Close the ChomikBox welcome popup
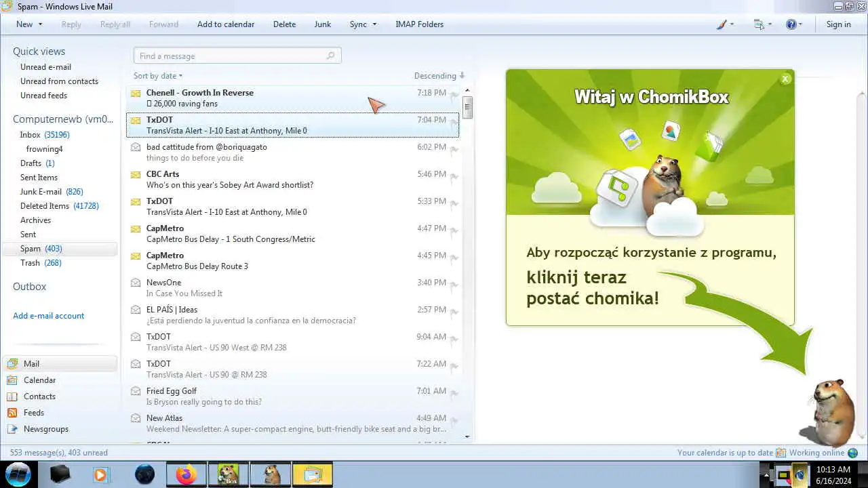The height and width of the screenshot is (488, 868). [x=785, y=79]
